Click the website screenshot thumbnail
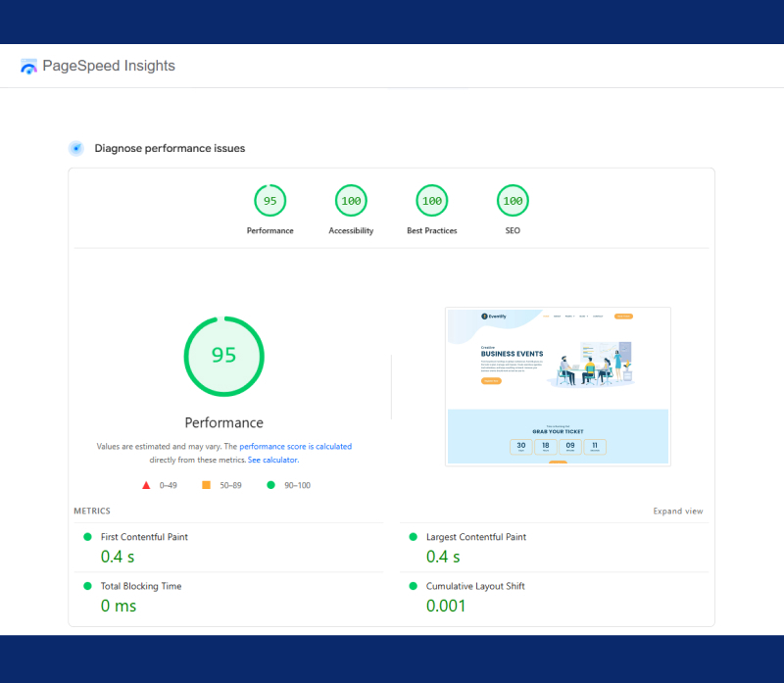This screenshot has height=683, width=784. point(558,386)
